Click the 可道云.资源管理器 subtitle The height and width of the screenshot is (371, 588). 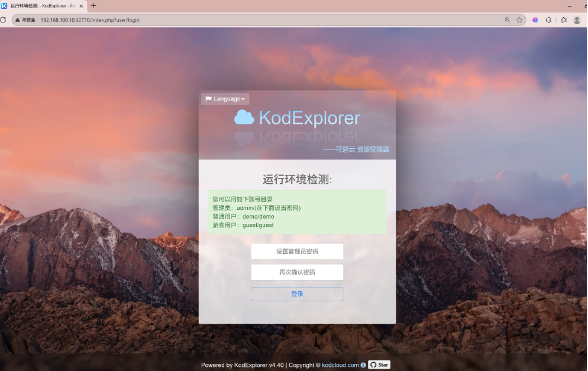pyautogui.click(x=356, y=149)
